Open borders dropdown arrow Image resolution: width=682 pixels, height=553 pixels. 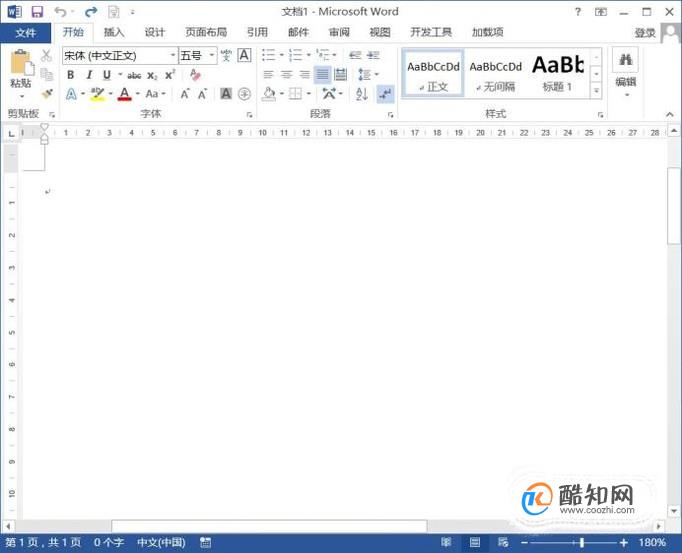(309, 94)
